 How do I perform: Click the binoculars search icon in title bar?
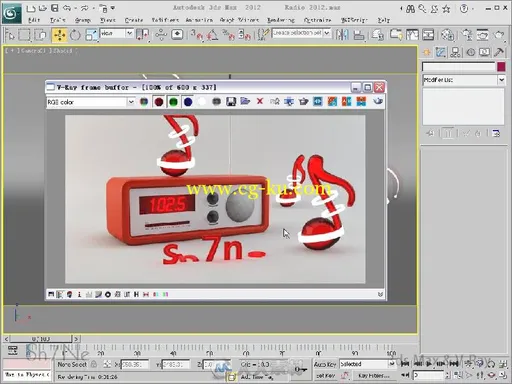[410, 8]
